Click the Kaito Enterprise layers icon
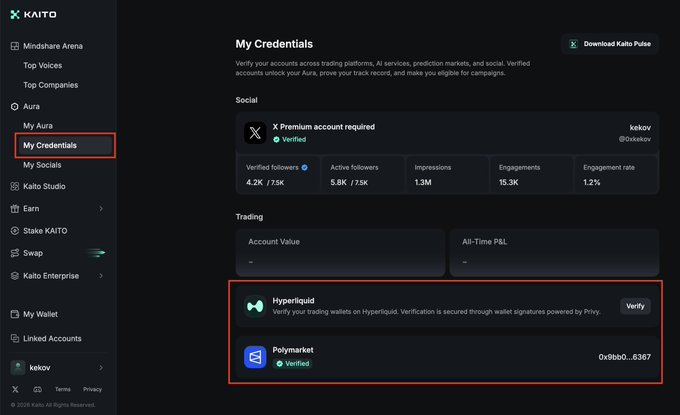680x415 pixels. click(15, 276)
